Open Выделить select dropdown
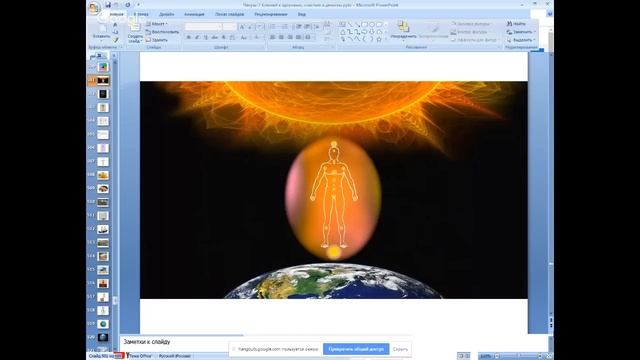This screenshot has height=360, width=640. coord(521,40)
